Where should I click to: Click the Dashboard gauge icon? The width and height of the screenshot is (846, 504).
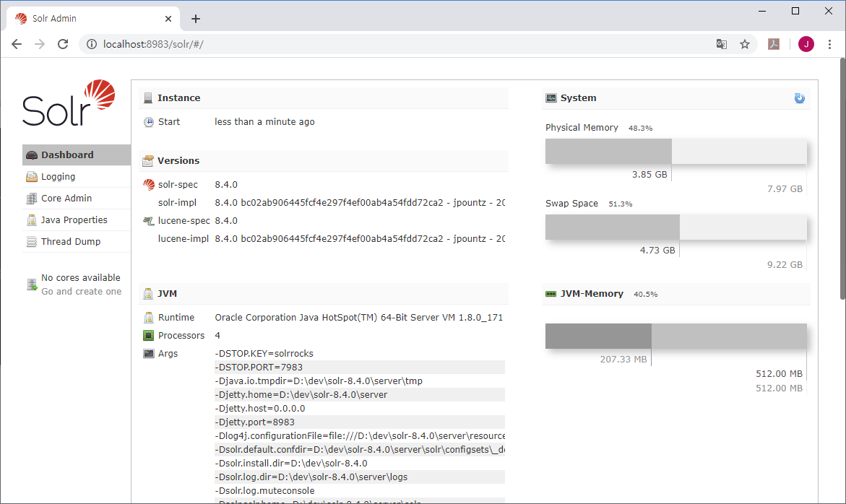[32, 155]
